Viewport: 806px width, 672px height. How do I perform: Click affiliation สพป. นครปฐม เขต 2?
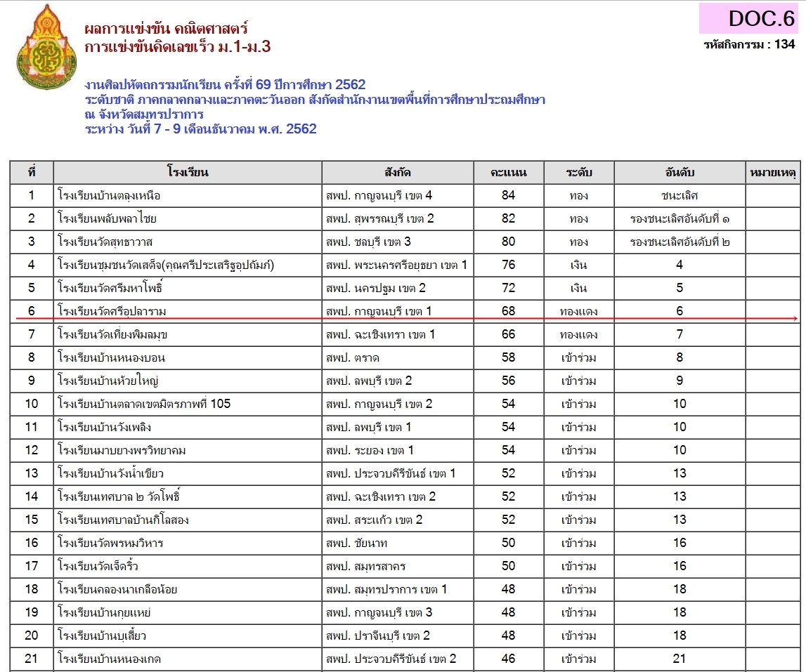point(376,288)
